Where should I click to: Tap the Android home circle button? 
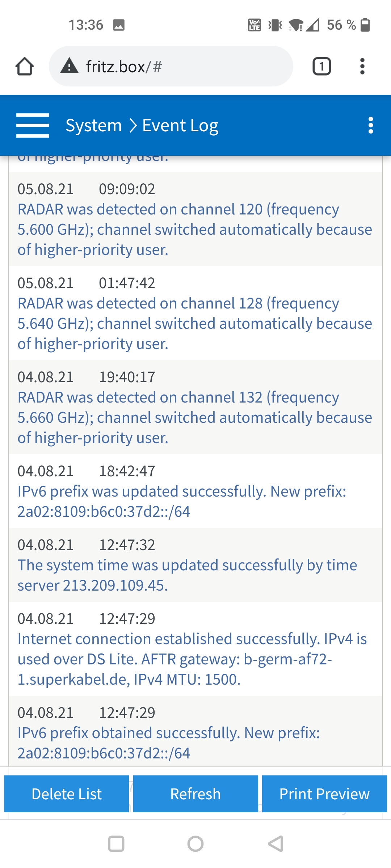tap(195, 844)
